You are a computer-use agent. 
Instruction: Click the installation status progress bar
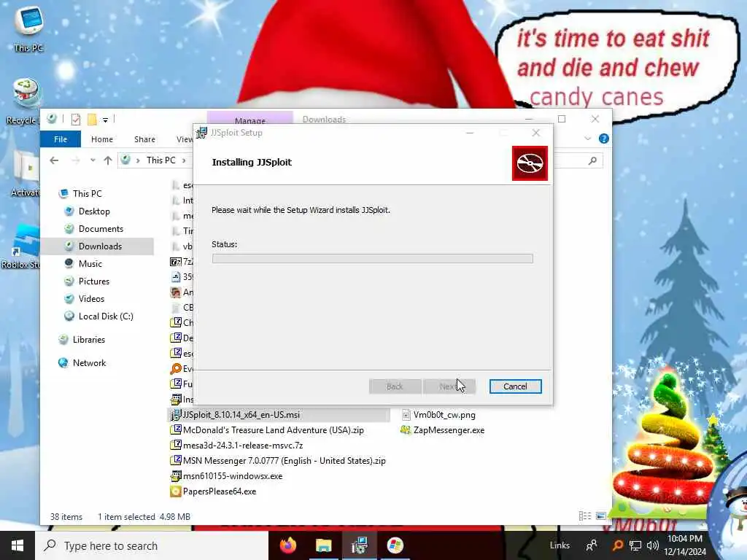click(x=372, y=259)
